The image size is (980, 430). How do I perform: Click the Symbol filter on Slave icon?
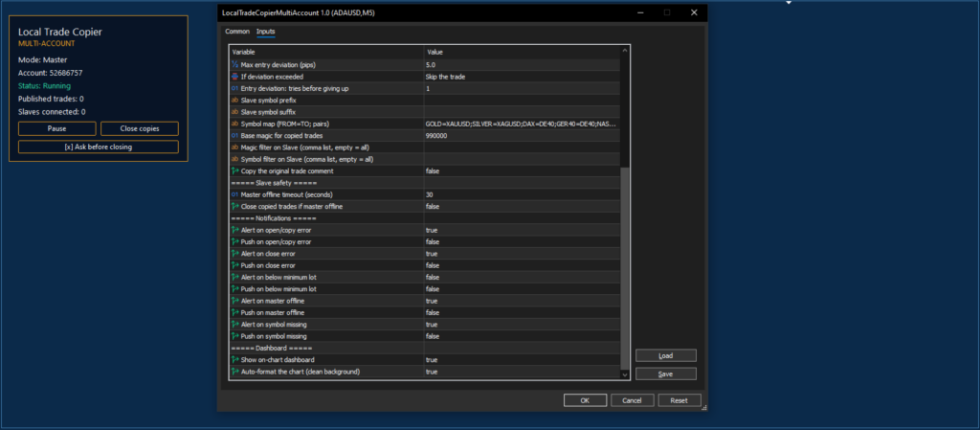tap(235, 159)
